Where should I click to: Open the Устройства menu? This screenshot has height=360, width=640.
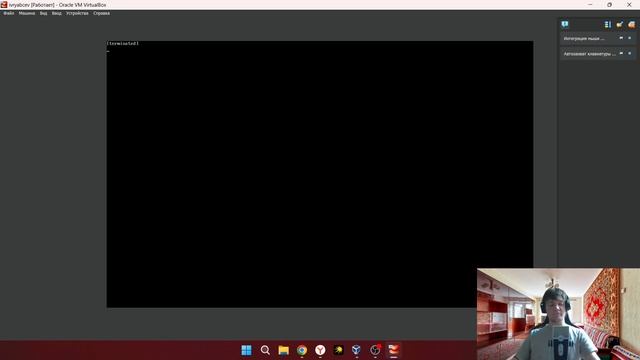click(77, 13)
